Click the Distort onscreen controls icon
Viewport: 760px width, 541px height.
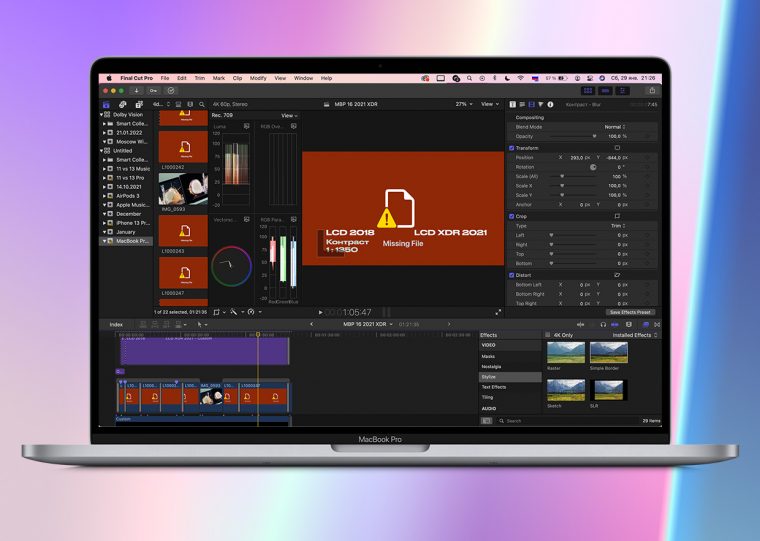pos(617,275)
